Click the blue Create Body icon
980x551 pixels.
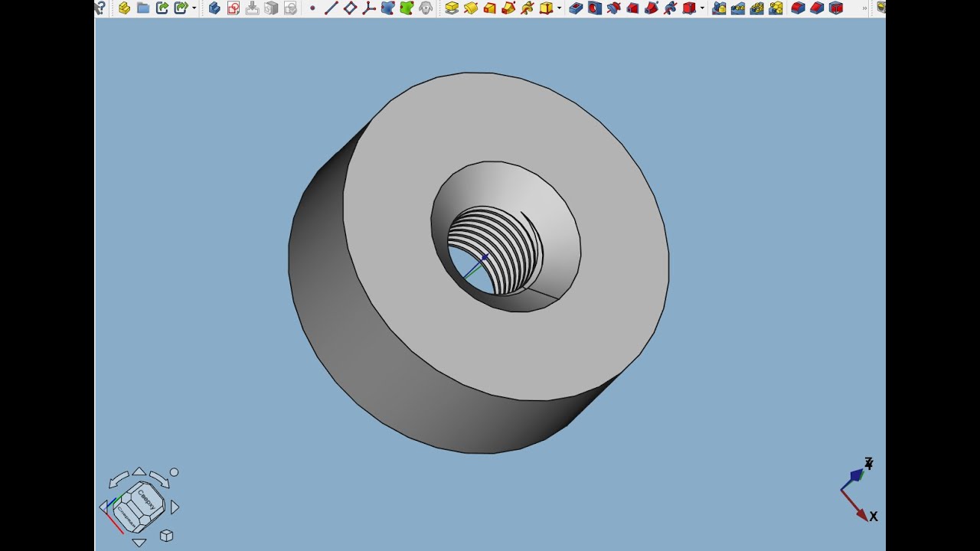click(214, 8)
